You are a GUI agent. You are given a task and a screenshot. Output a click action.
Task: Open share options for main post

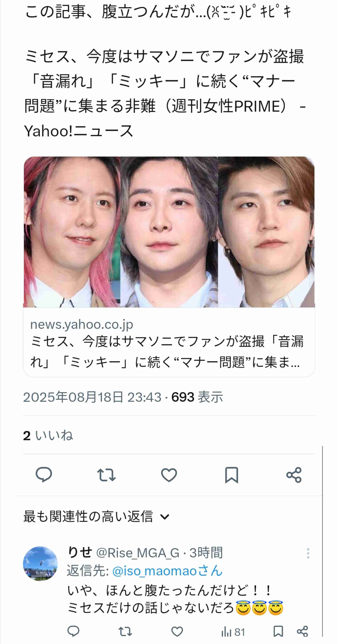point(294,475)
